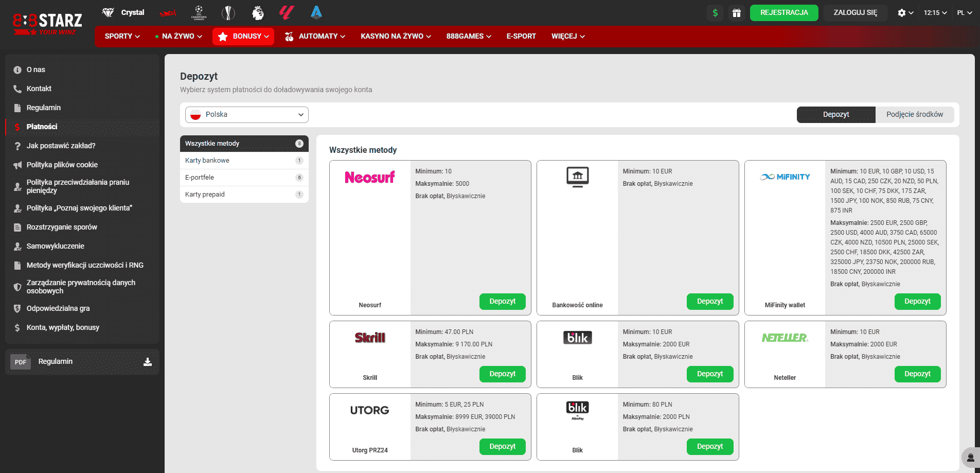980x473 pixels.
Task: Expand the Na żywo menu
Action: 179,37
